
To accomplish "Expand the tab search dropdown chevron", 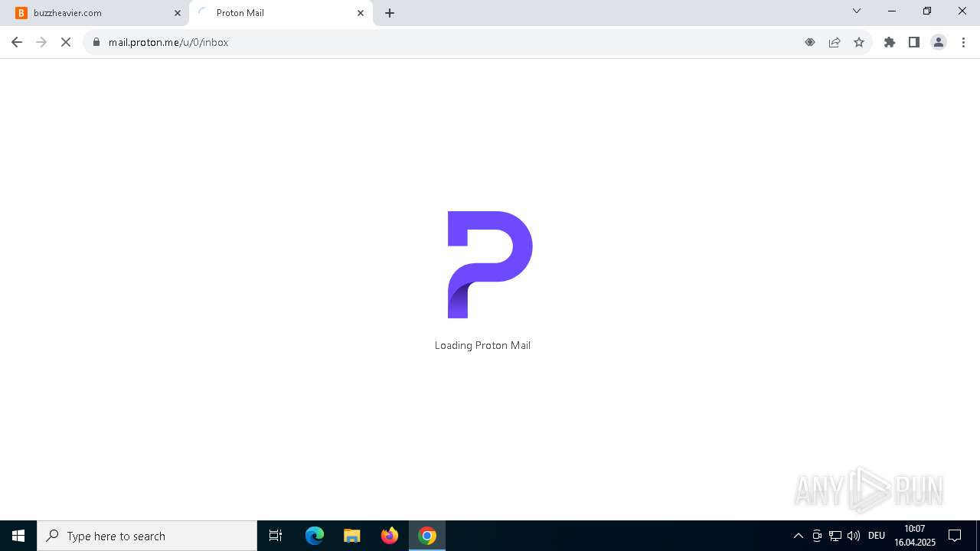I will [x=857, y=11].
